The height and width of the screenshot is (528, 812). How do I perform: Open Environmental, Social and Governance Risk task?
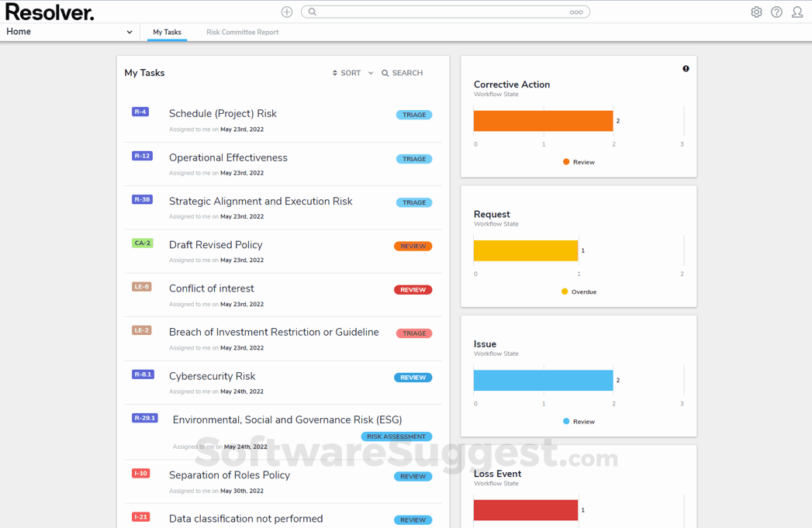click(x=287, y=419)
